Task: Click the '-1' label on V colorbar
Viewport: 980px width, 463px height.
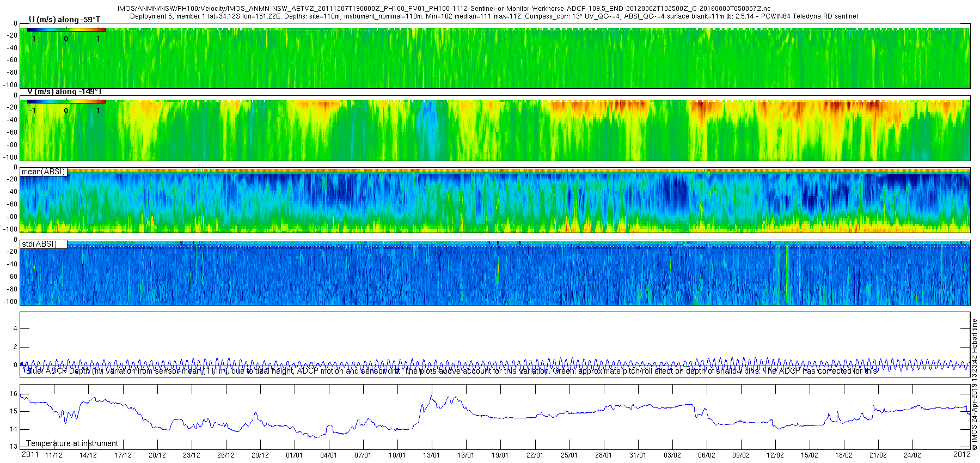Action: (x=33, y=111)
